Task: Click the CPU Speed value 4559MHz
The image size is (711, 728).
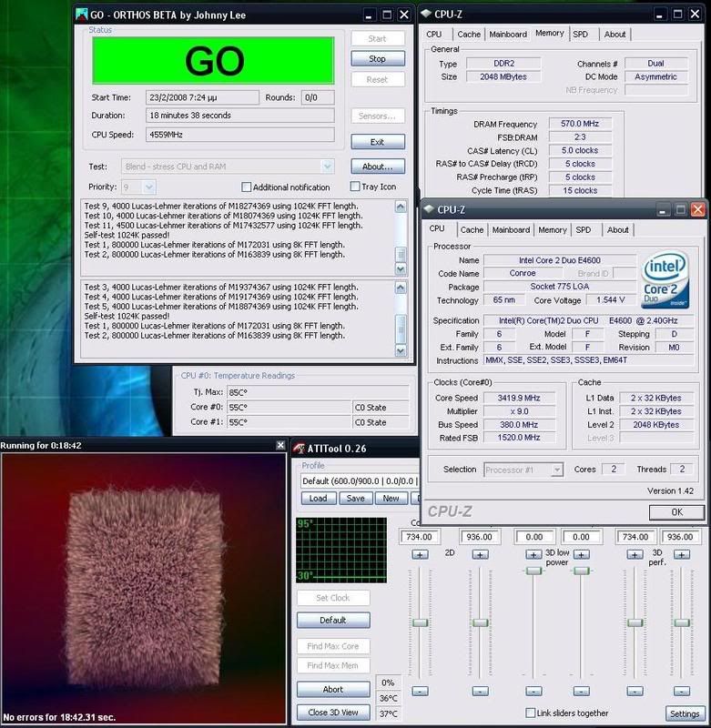Action: pos(239,135)
